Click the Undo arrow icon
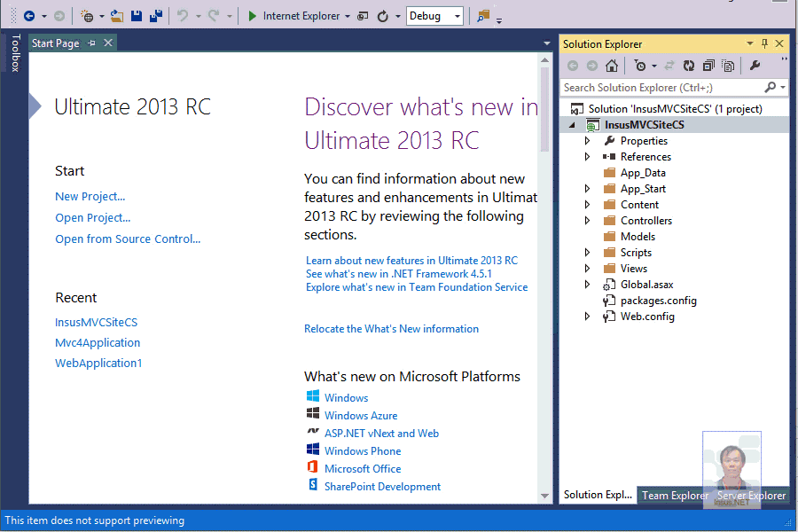Viewport: 798px width, 532px height. coord(182,16)
